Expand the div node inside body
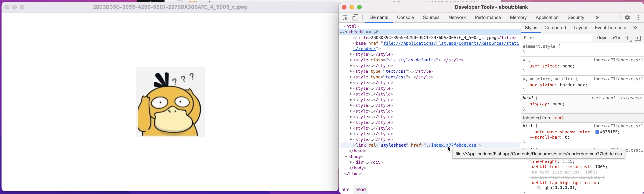The width and height of the screenshot is (644, 194). click(x=351, y=162)
